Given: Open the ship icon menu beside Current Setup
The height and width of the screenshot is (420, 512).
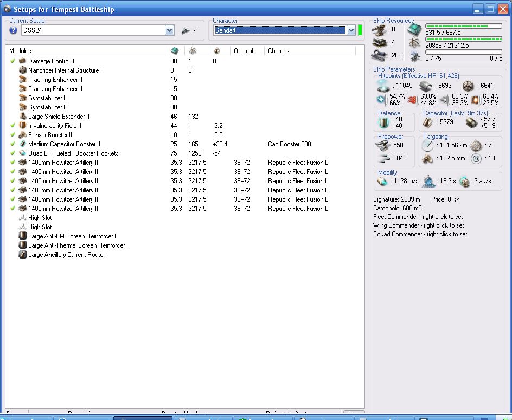Looking at the screenshot, I should pos(188,30).
